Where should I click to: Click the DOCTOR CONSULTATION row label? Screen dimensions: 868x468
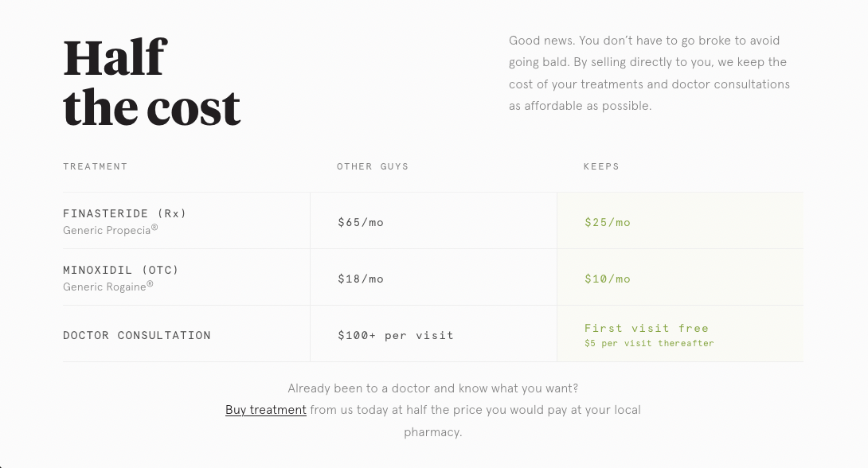[x=137, y=336]
